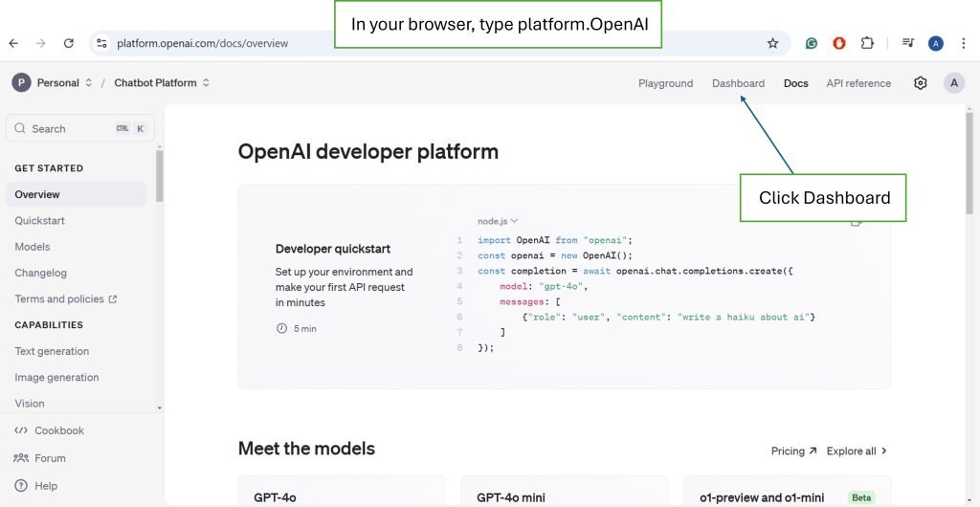Open the platform settings gear icon

click(920, 83)
